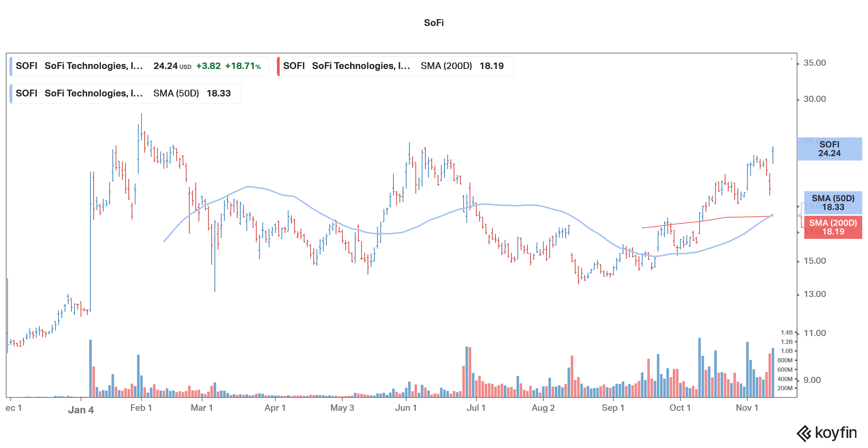Click the 200M volume axis label

[785, 388]
